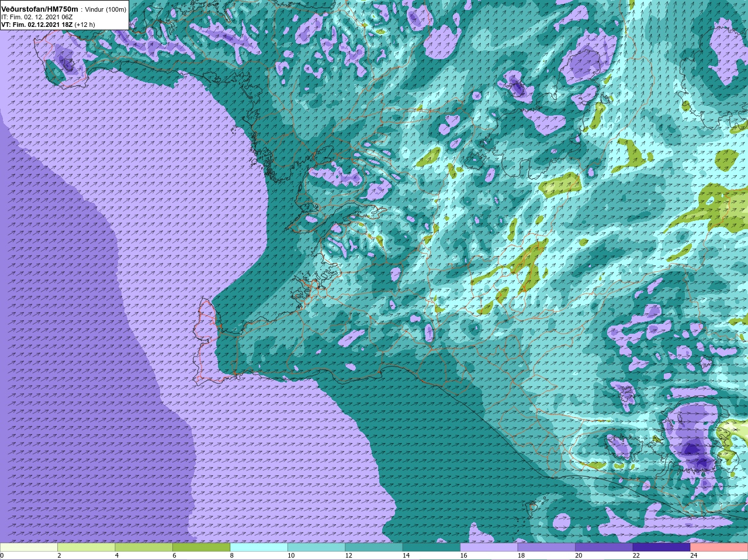
Task: Click the legend scale label '18'
Action: pyautogui.click(x=521, y=555)
